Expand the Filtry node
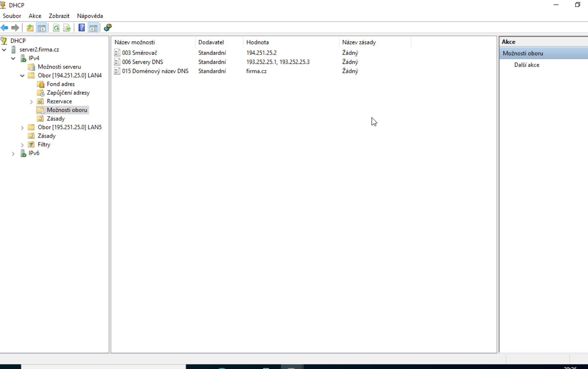Image resolution: width=588 pixels, height=369 pixels. point(22,145)
